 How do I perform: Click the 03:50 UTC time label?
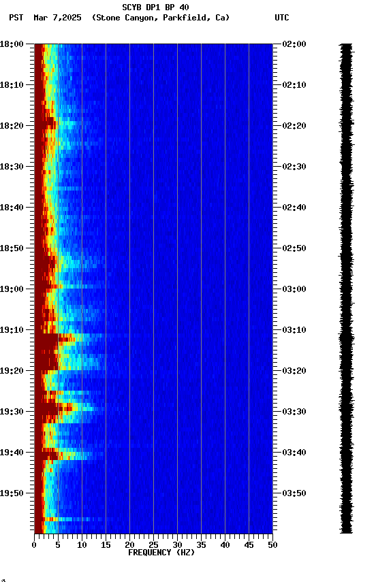294,494
